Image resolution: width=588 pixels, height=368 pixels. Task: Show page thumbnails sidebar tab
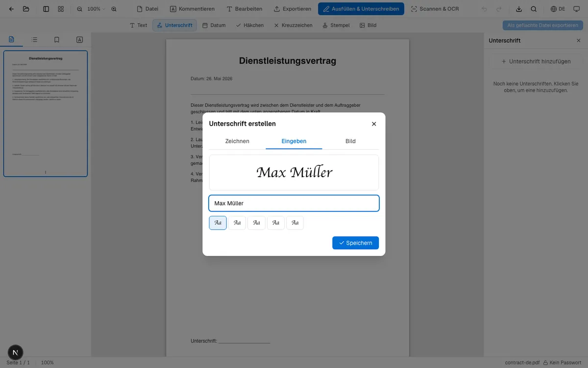click(x=12, y=40)
